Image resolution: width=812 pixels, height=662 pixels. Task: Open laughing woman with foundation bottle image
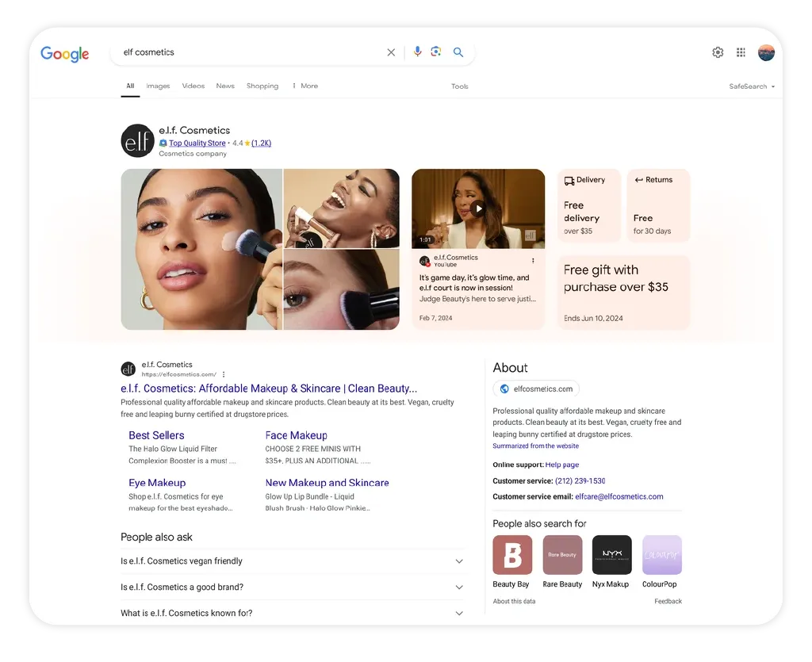(342, 209)
